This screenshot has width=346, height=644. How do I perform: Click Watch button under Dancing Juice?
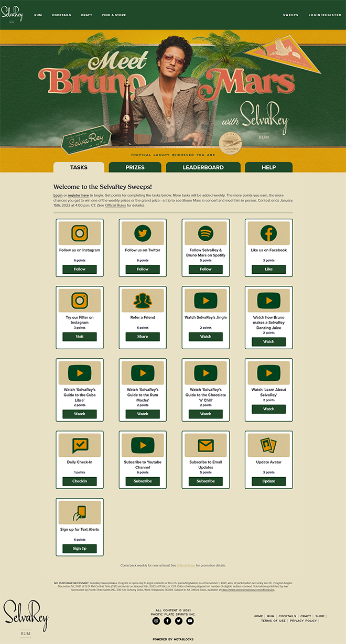tap(268, 341)
